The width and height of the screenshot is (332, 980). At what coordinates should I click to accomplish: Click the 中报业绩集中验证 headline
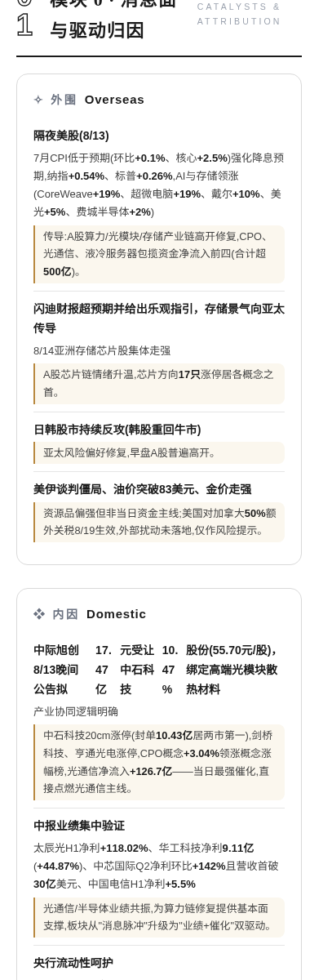(x=79, y=826)
